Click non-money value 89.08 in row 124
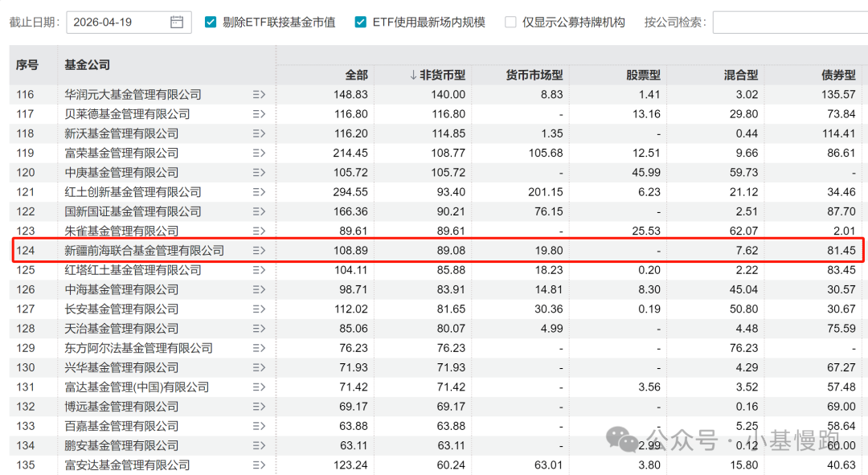868x475 pixels. (451, 251)
